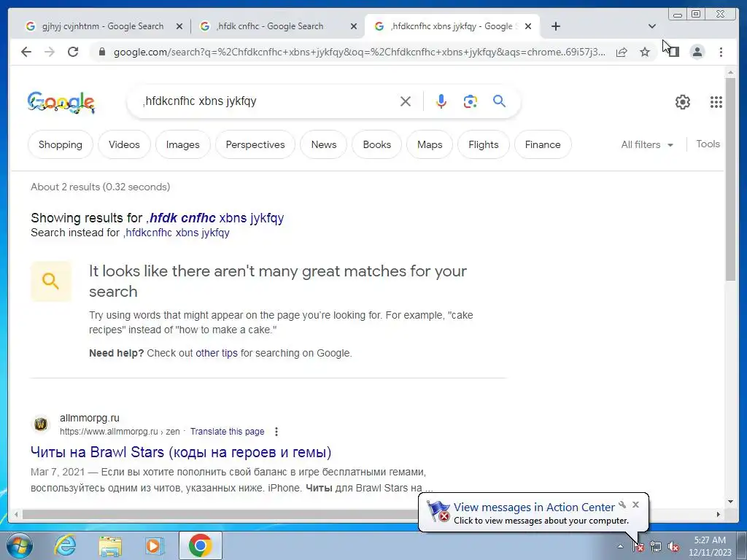This screenshot has height=560, width=747.
Task: Reload the current page
Action: click(x=73, y=52)
